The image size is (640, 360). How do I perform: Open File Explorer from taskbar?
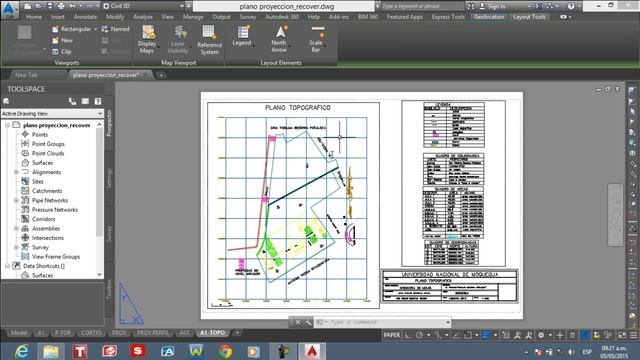(x=51, y=351)
